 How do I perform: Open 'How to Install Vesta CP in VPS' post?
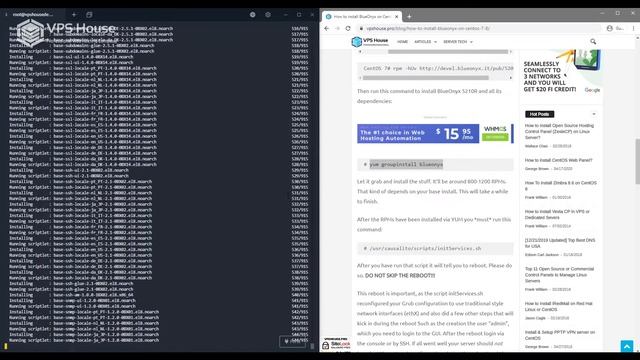tap(557, 214)
